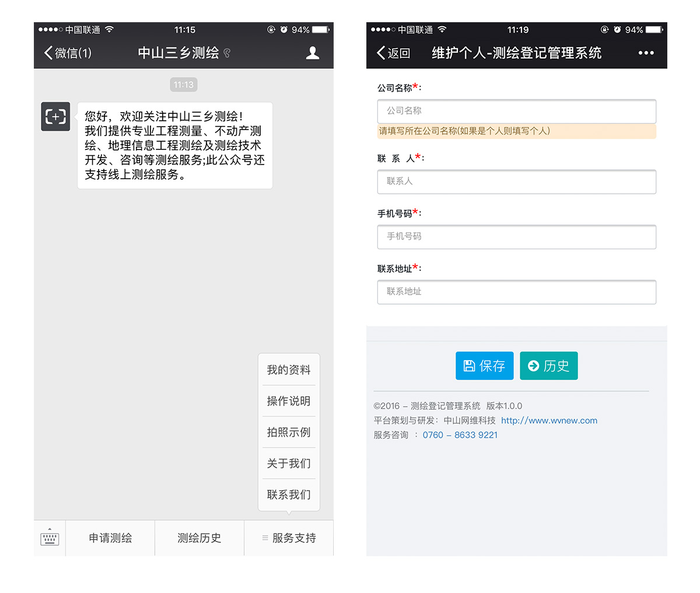Tap the back chevron next to 微信(1)

pos(49,53)
